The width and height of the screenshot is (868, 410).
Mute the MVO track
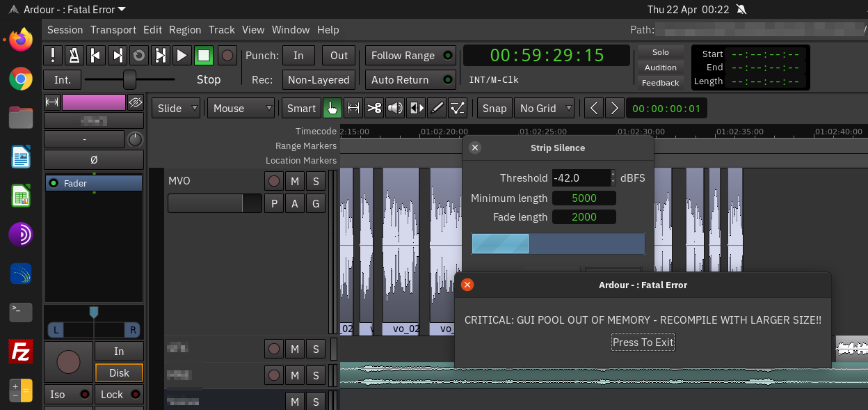295,182
